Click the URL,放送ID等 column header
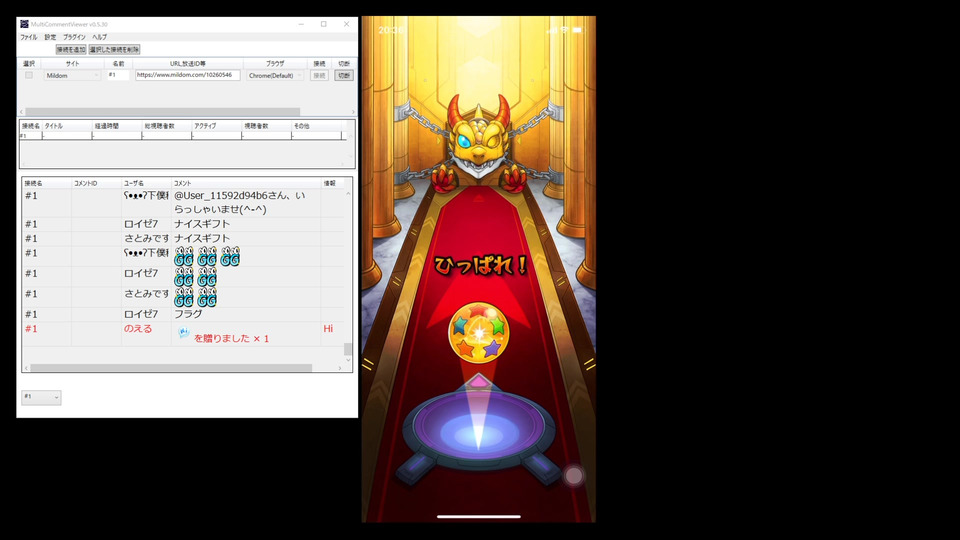This screenshot has height=540, width=960. click(188, 64)
